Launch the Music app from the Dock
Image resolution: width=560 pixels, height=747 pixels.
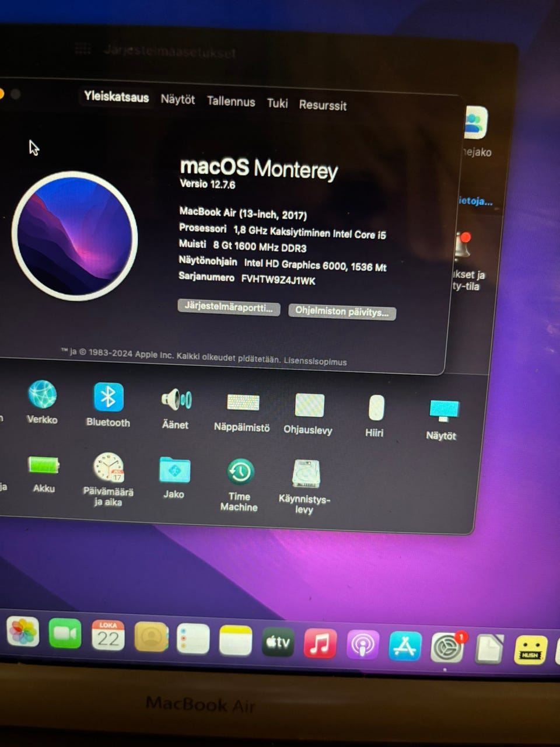(x=320, y=644)
